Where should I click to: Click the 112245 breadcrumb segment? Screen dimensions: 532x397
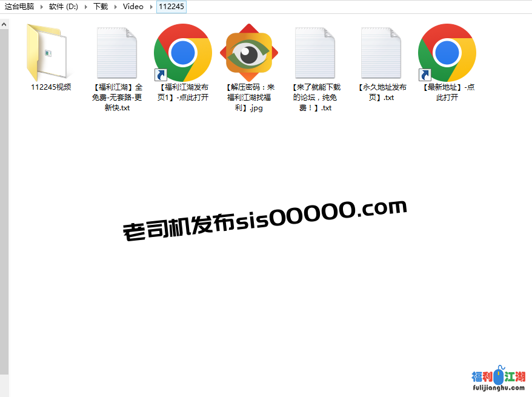pyautogui.click(x=171, y=7)
